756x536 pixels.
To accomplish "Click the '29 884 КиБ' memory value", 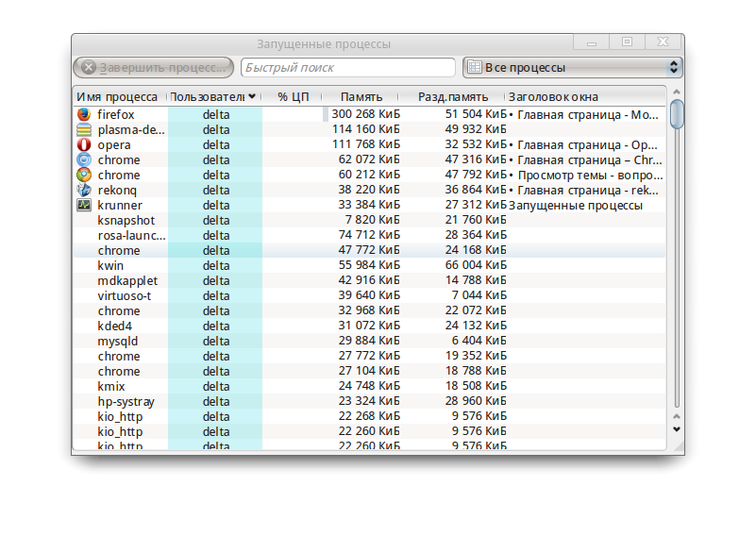I will point(369,341).
